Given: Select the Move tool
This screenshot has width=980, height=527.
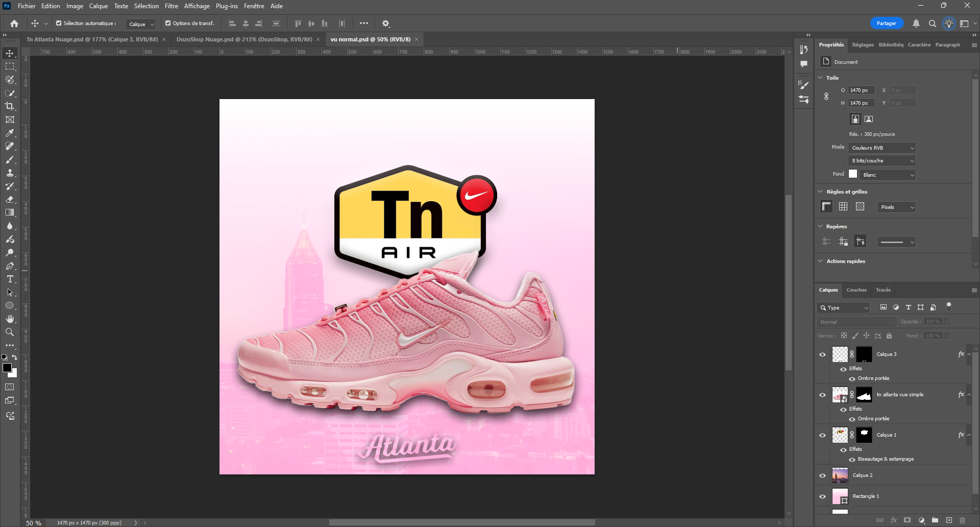Looking at the screenshot, I should (x=10, y=54).
